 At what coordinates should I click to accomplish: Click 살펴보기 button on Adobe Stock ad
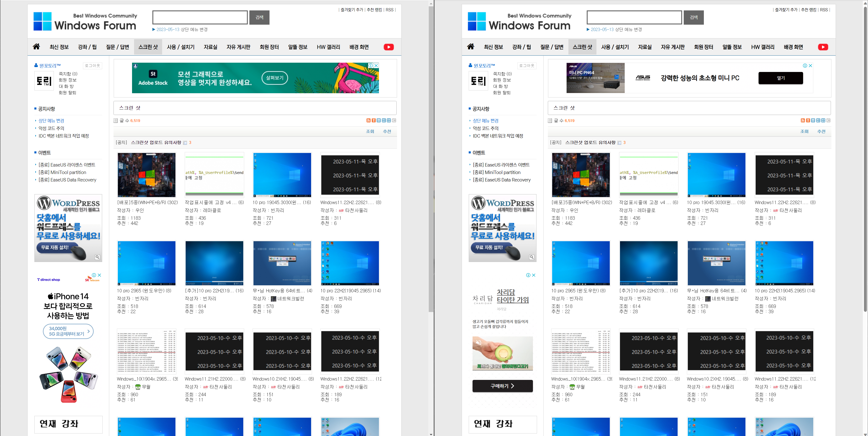(x=275, y=78)
